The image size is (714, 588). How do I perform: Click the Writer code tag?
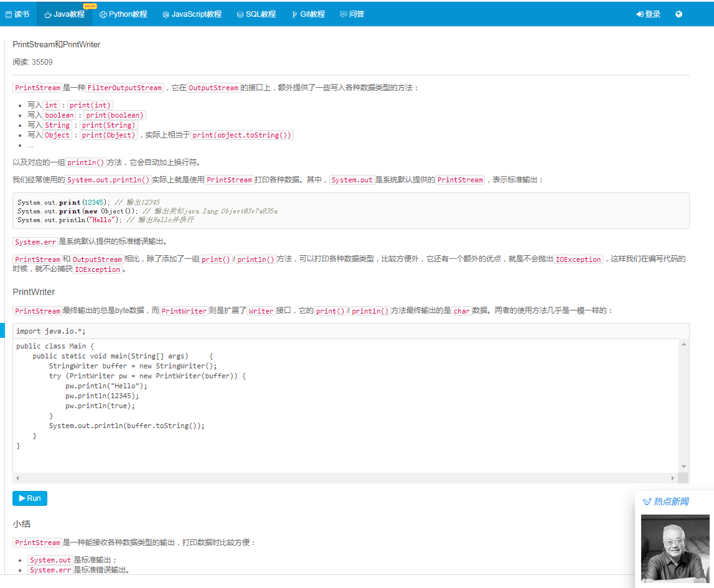[x=261, y=311]
